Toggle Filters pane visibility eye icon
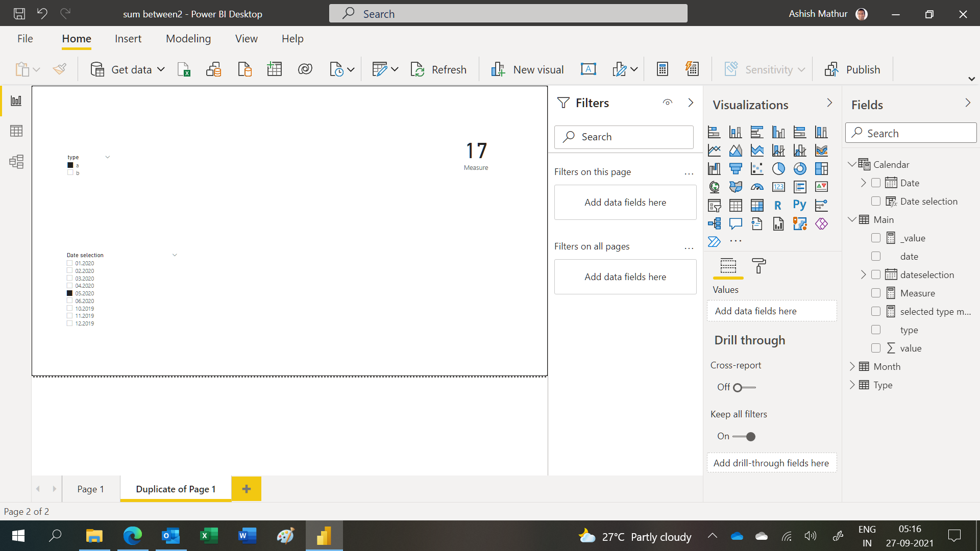The image size is (980, 551). point(668,103)
